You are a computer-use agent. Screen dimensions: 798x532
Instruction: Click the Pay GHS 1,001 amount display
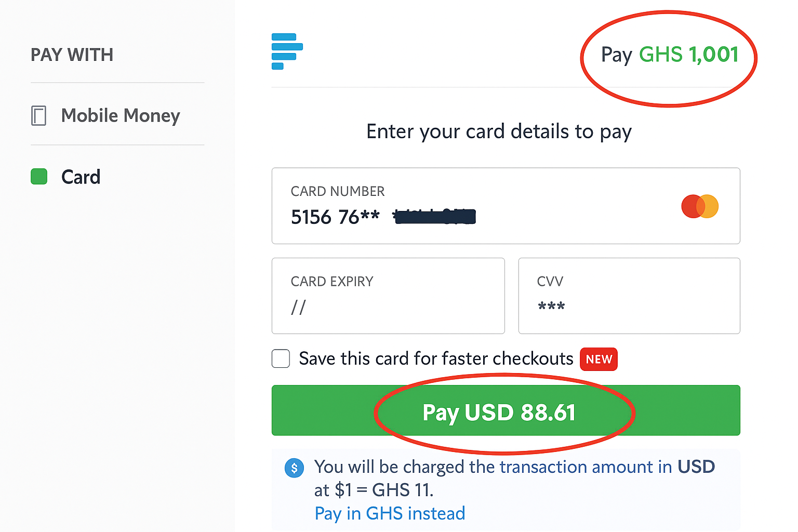click(669, 55)
